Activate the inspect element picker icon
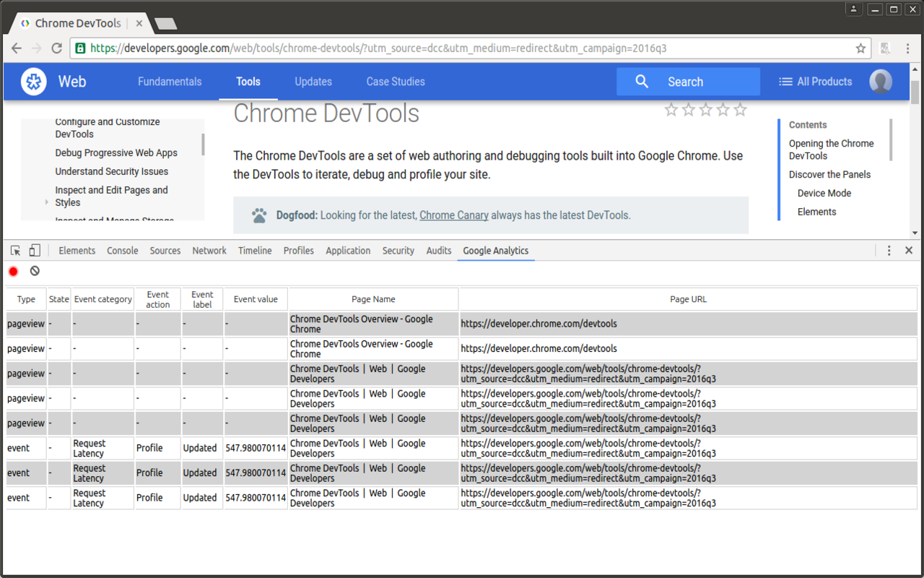924x578 pixels. 15,251
